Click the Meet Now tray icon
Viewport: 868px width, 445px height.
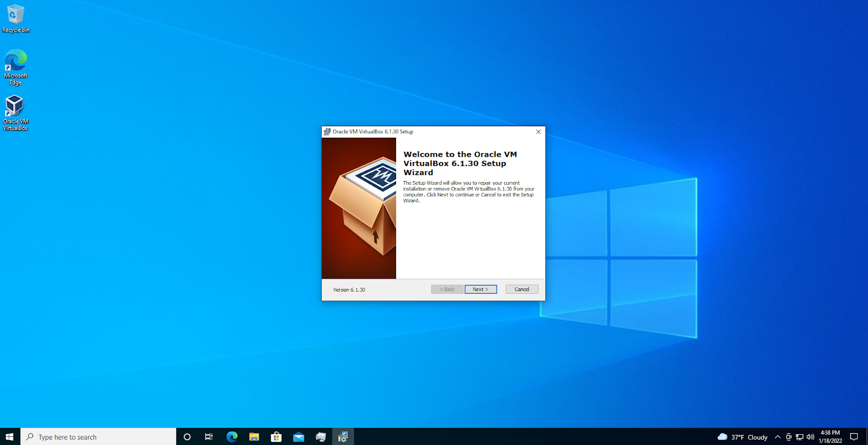(x=789, y=437)
